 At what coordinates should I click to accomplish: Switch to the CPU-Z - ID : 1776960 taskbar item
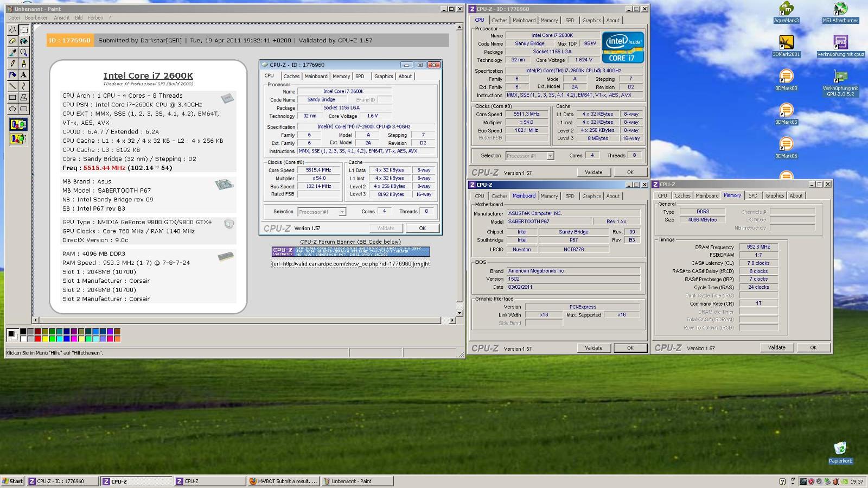(x=63, y=481)
